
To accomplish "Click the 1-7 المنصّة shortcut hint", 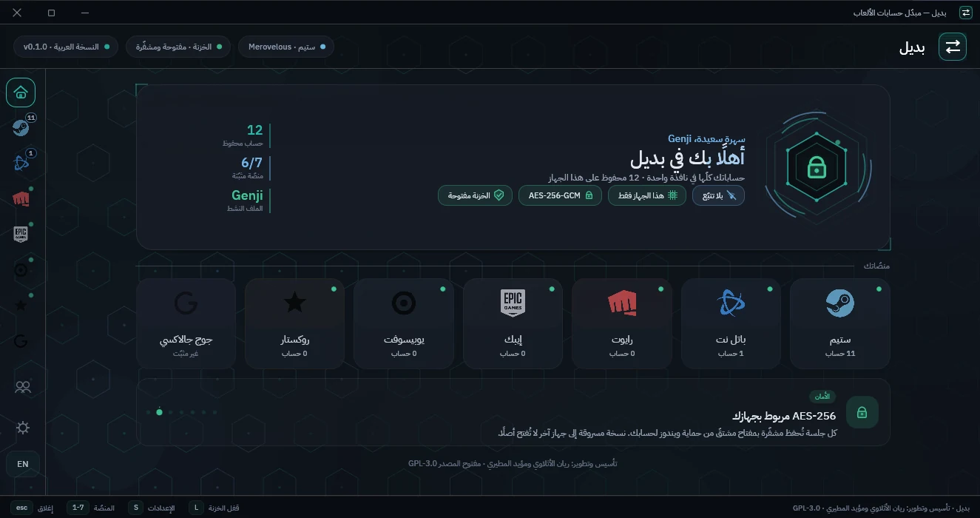I will pyautogui.click(x=91, y=508).
